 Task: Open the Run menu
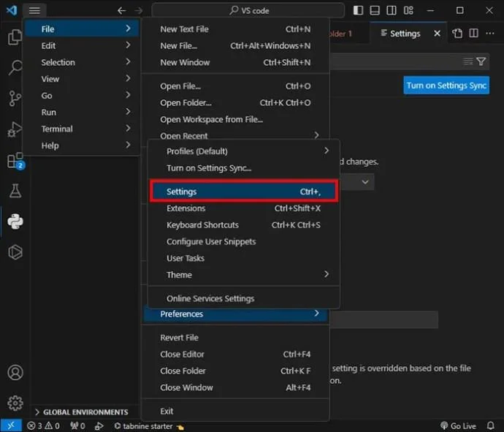(x=83, y=112)
